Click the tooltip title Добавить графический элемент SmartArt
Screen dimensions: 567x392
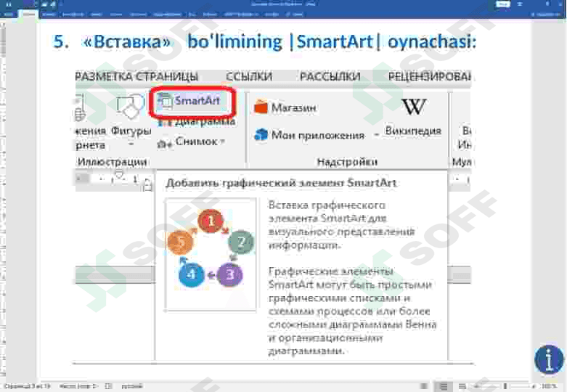point(282,183)
